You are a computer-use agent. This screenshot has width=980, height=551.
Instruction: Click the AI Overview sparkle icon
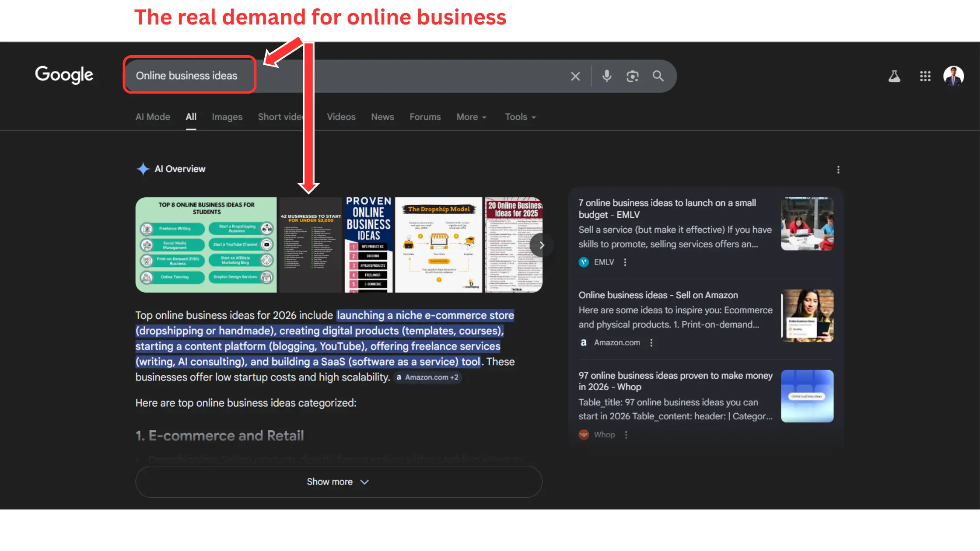143,169
